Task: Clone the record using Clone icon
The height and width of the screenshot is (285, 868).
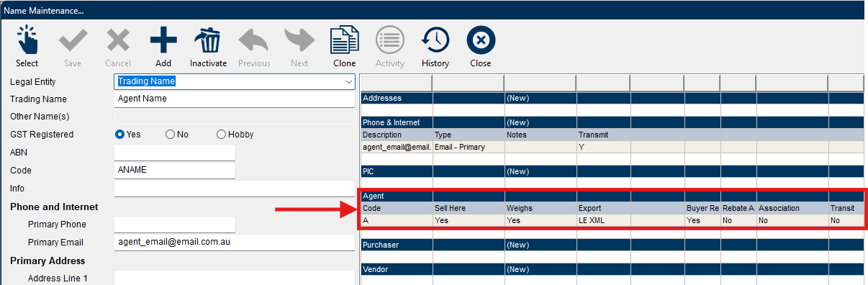Action: (x=345, y=40)
